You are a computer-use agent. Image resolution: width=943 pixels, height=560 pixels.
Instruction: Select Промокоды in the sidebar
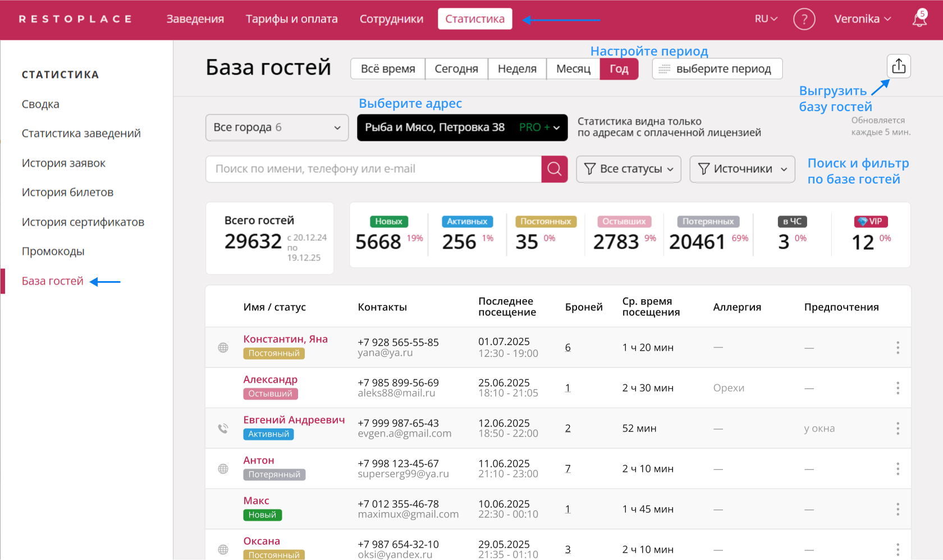pyautogui.click(x=53, y=251)
